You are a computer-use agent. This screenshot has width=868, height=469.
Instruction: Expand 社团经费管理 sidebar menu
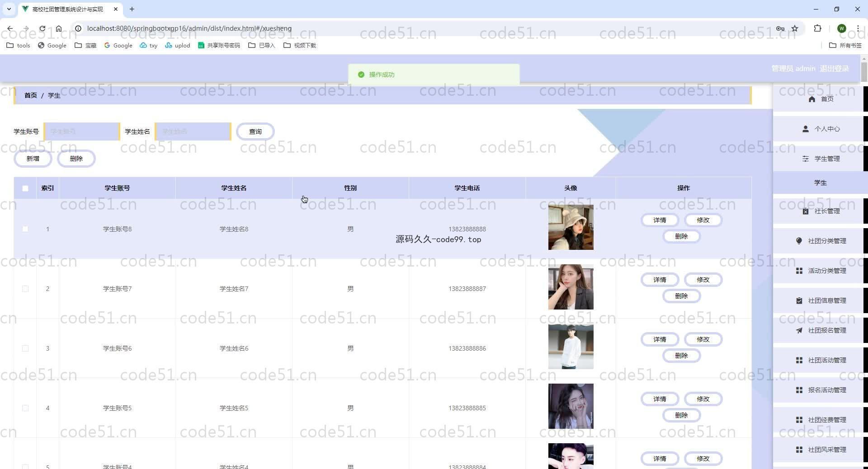coord(820,420)
